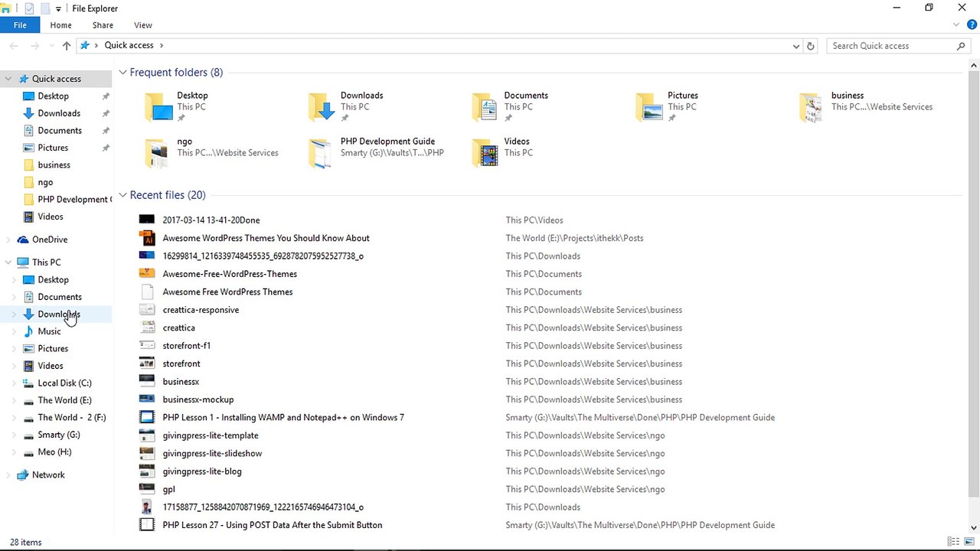Switch to the View ribbon tab

click(143, 25)
